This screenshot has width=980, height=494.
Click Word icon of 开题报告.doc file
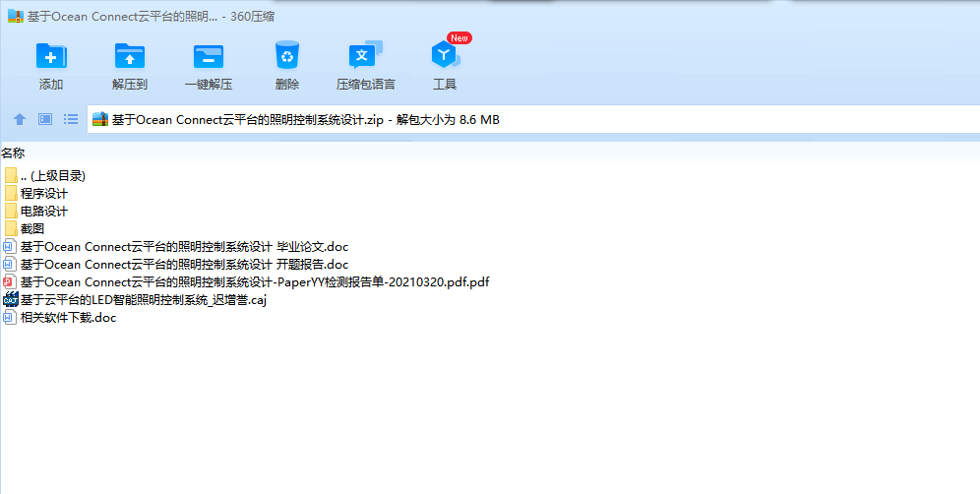coord(10,264)
